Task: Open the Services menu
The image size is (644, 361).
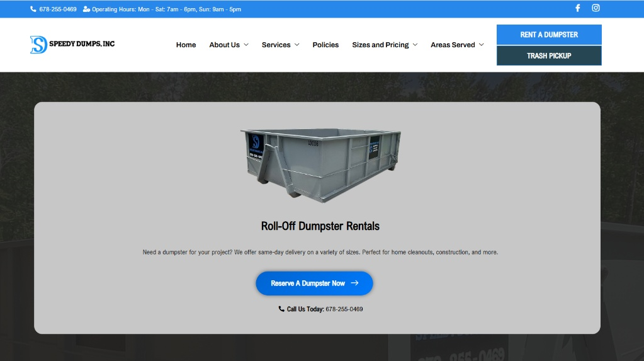Action: pyautogui.click(x=276, y=44)
